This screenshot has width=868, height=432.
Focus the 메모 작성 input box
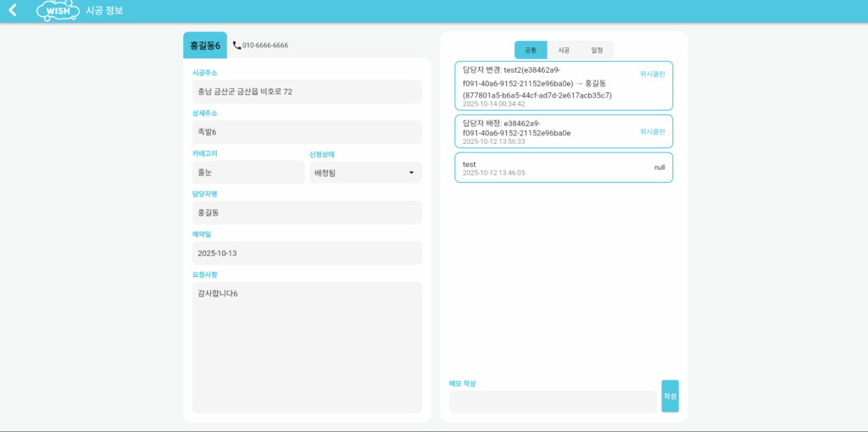(553, 402)
